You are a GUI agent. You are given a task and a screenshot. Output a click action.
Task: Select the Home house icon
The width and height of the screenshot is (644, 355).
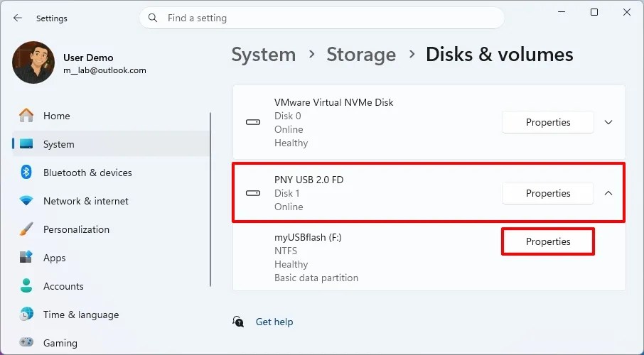click(26, 116)
